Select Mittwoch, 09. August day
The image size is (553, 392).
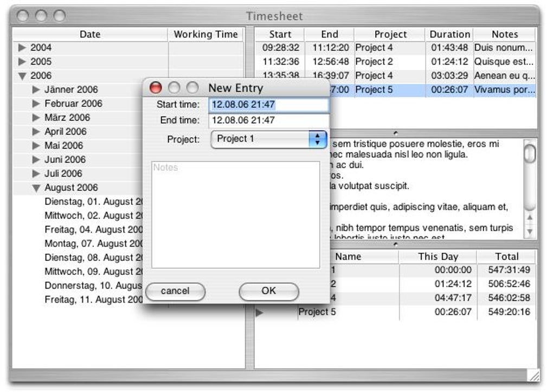coord(93,272)
